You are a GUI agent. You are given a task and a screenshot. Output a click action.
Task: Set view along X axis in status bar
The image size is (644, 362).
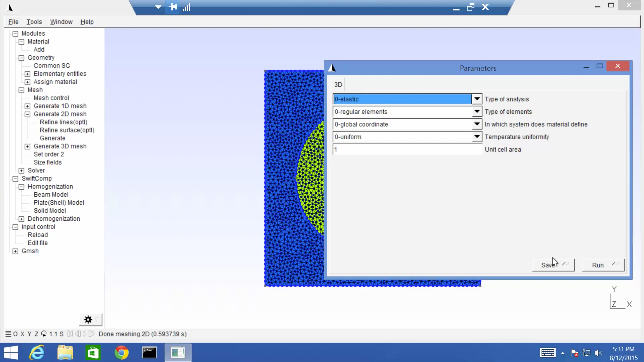tap(23, 334)
